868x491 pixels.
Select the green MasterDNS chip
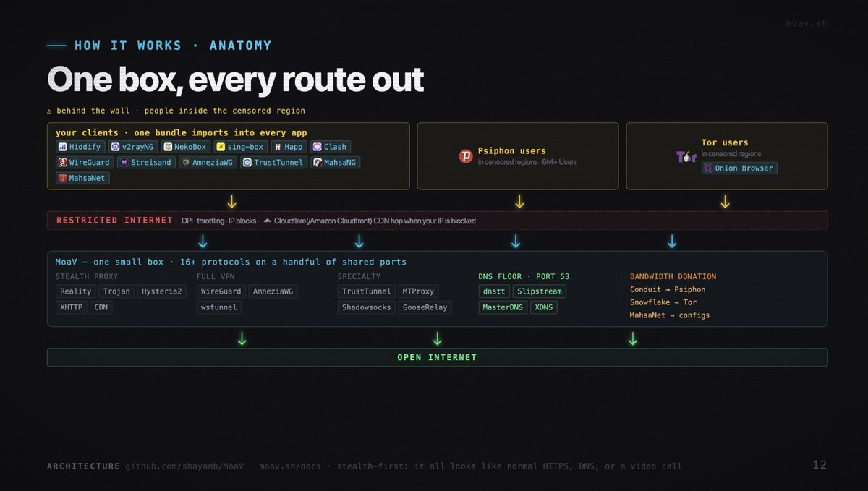tap(503, 307)
